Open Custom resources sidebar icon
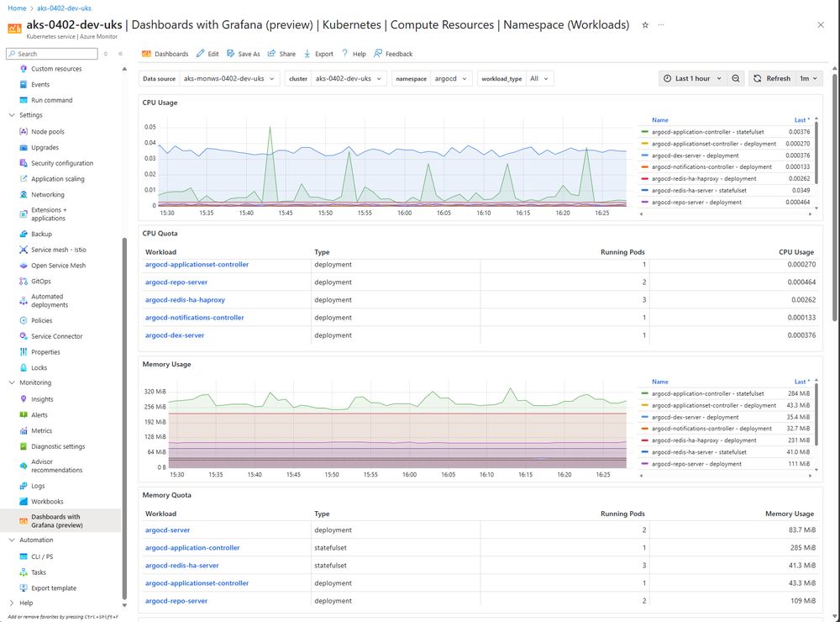840x622 pixels. click(23, 69)
